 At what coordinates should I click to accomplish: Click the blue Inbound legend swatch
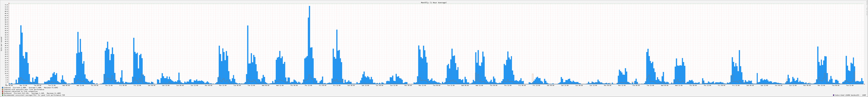click(3, 87)
